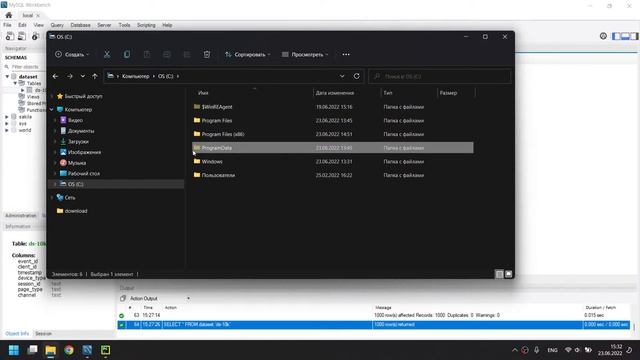Open Database menu in MySQL Workbench
The width and height of the screenshot is (640, 360).
[80, 25]
